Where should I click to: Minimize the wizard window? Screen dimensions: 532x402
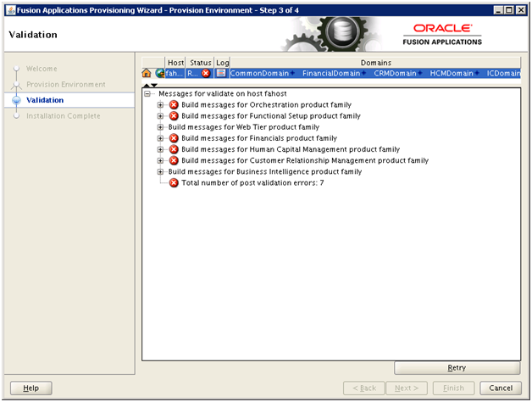pos(498,10)
